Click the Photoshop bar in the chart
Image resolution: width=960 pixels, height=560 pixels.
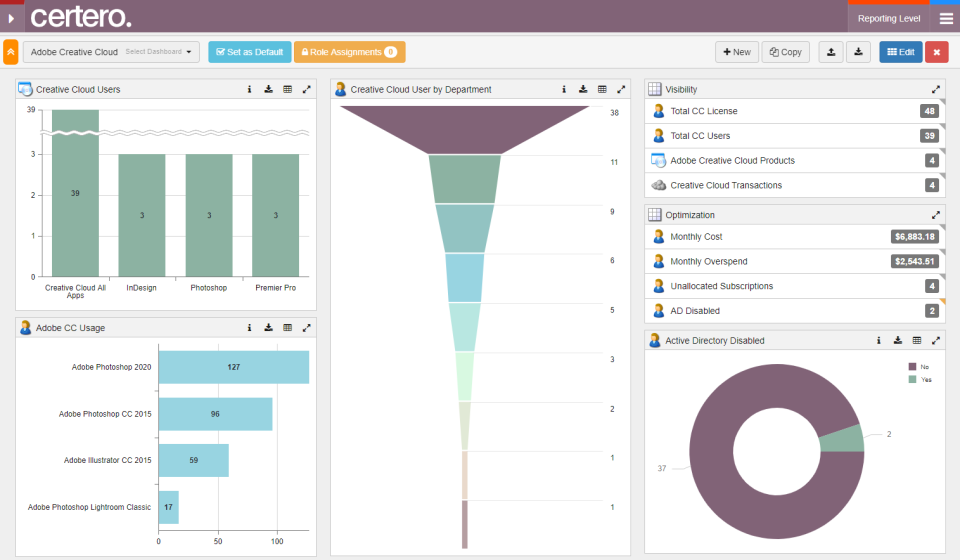pos(209,215)
